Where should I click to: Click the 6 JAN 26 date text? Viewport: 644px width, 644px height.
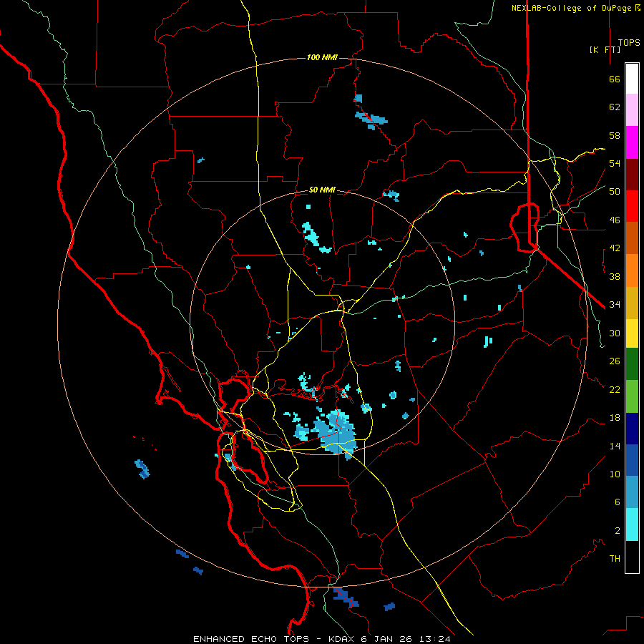(388, 639)
